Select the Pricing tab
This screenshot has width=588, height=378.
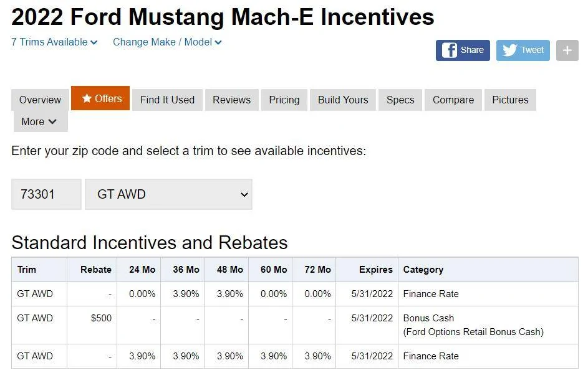tap(284, 100)
